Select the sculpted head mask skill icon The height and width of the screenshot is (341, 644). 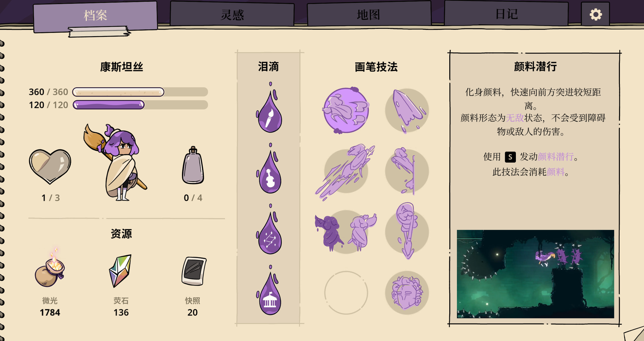click(x=407, y=293)
